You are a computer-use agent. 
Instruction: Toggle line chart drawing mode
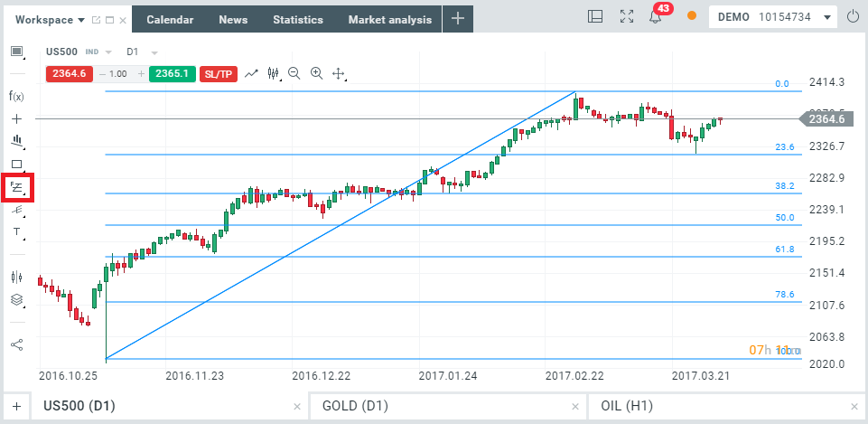point(251,73)
